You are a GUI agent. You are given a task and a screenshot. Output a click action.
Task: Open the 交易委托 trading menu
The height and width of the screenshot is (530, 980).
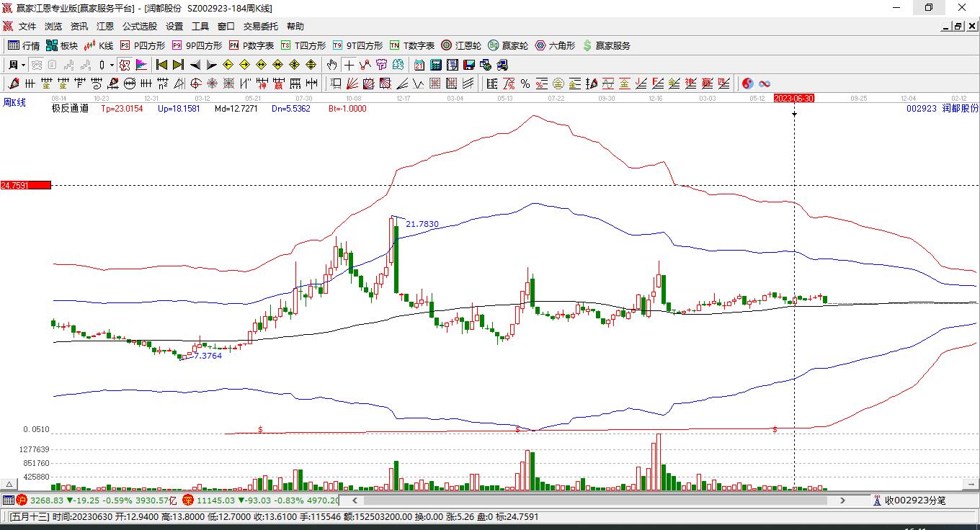point(260,27)
